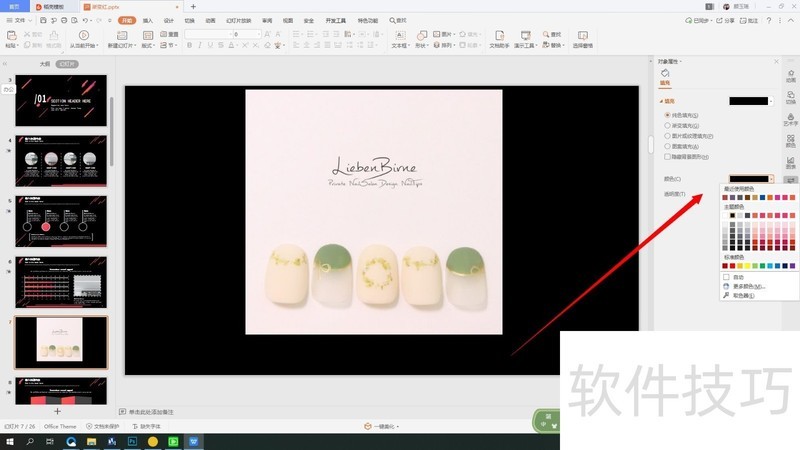
Task: Toggle Bold formatting button
Action: (189, 45)
